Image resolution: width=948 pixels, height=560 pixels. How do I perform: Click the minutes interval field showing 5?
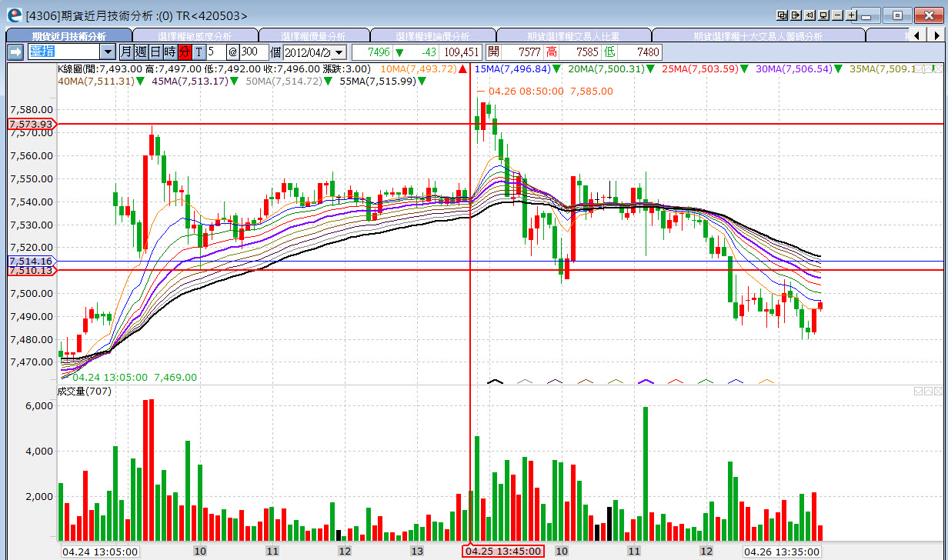click(215, 52)
